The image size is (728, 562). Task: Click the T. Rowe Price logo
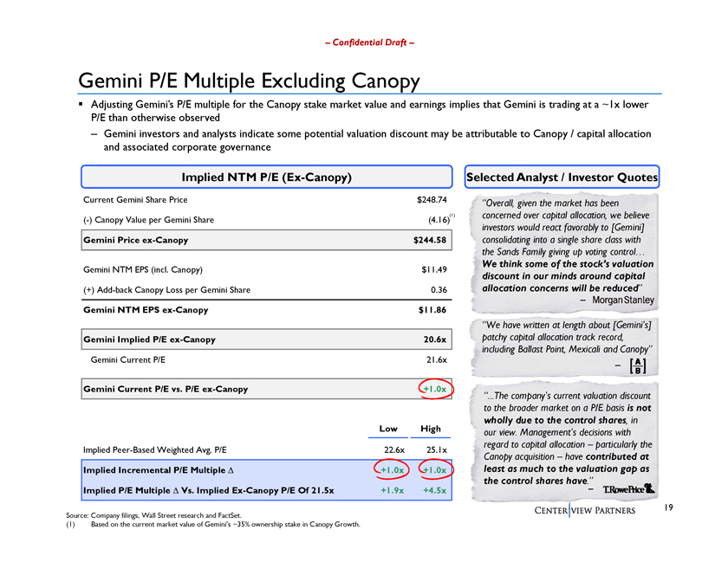tap(628, 488)
